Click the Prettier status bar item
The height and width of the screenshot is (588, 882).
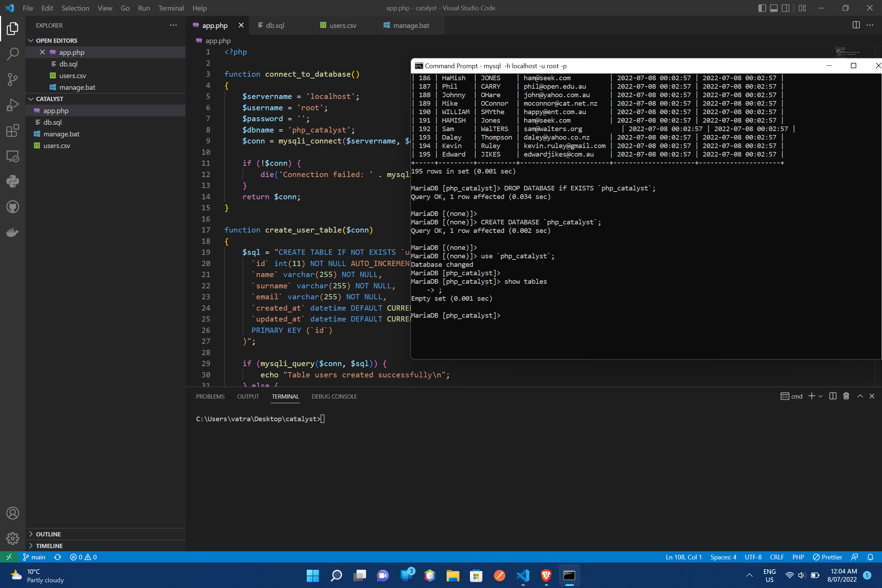pyautogui.click(x=828, y=557)
